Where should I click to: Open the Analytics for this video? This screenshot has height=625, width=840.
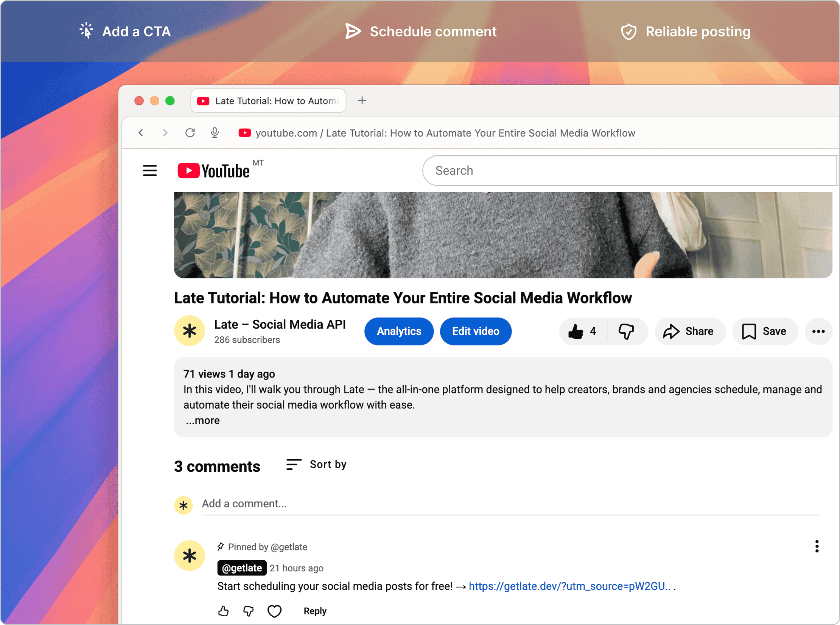click(x=399, y=331)
